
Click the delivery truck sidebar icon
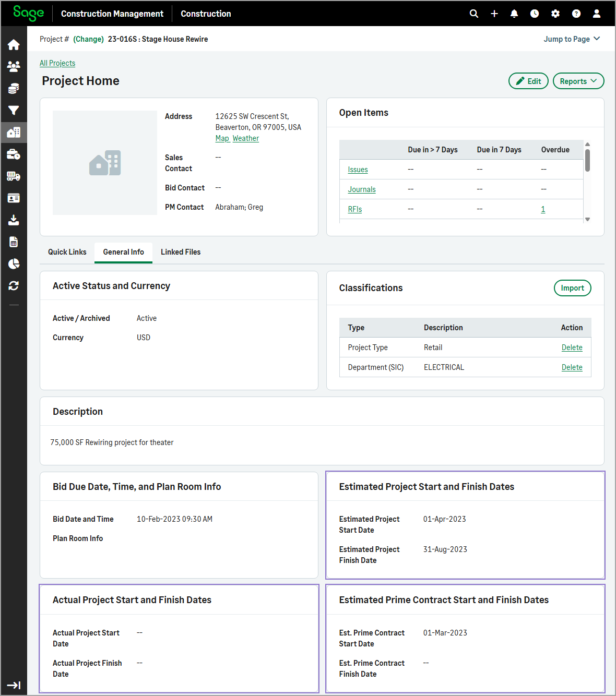14,176
